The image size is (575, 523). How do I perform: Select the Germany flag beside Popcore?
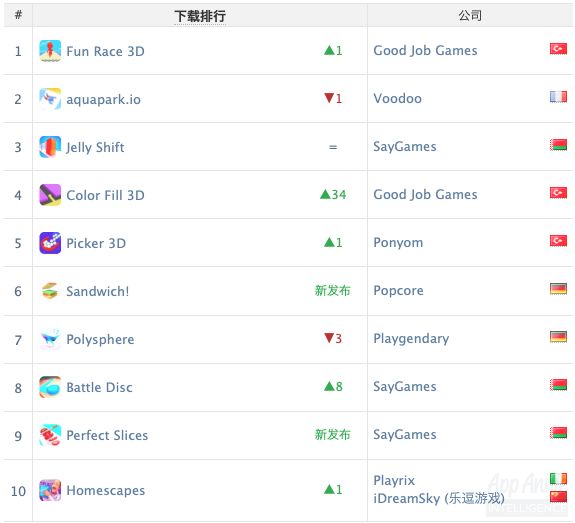click(x=558, y=289)
